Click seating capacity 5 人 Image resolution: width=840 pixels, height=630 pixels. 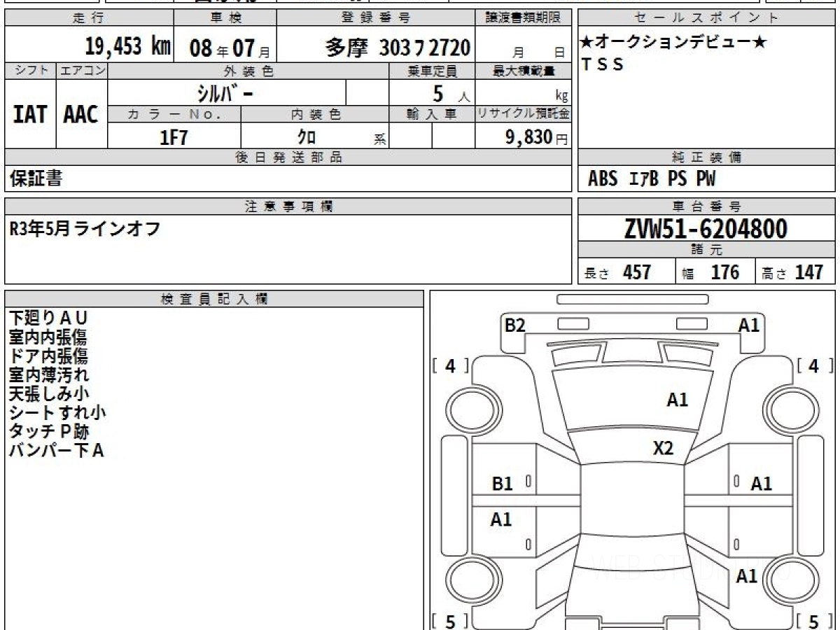click(451, 94)
